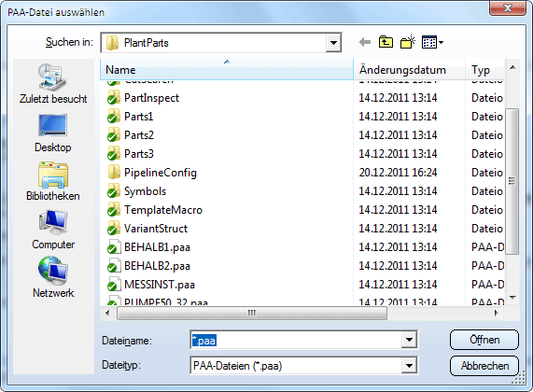Screen dimensions: 533x392
Task: Sort by the Änderungsdatum column header
Action: point(409,69)
